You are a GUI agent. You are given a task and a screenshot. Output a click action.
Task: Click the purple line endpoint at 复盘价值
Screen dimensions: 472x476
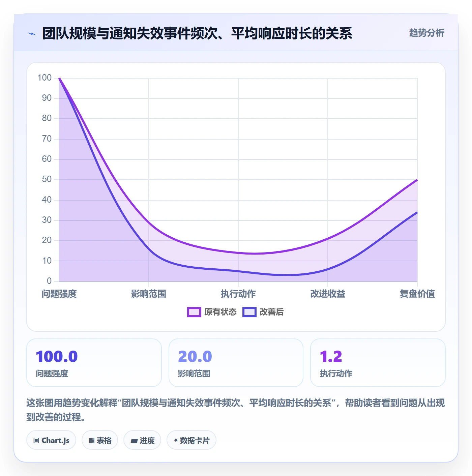[417, 180]
